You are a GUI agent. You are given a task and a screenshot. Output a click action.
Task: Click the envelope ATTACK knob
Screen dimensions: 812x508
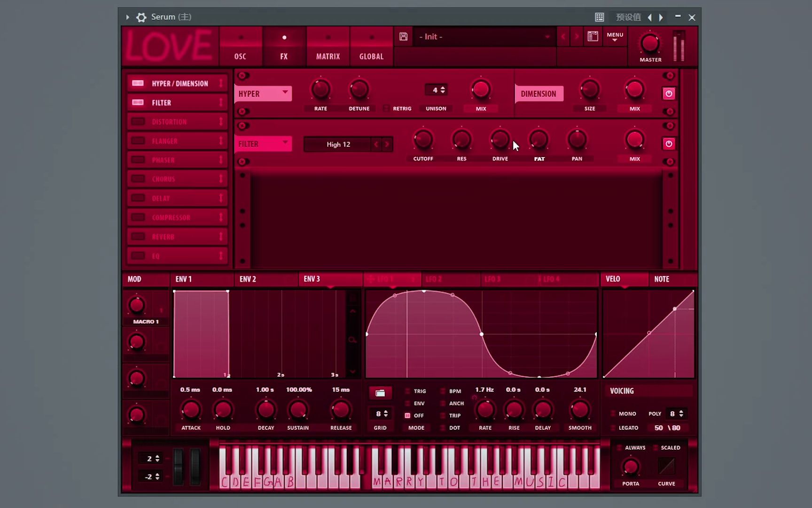point(191,410)
